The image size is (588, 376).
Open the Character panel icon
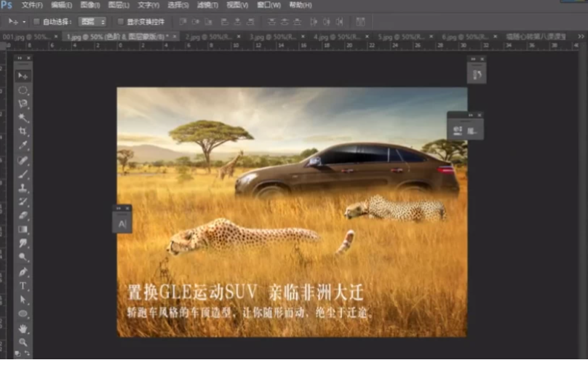122,224
